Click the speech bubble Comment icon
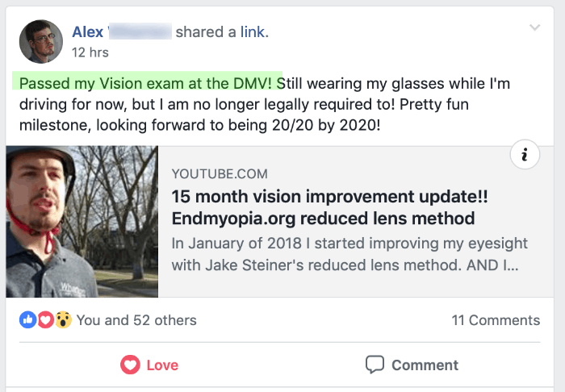This screenshot has width=565, height=392. [375, 365]
